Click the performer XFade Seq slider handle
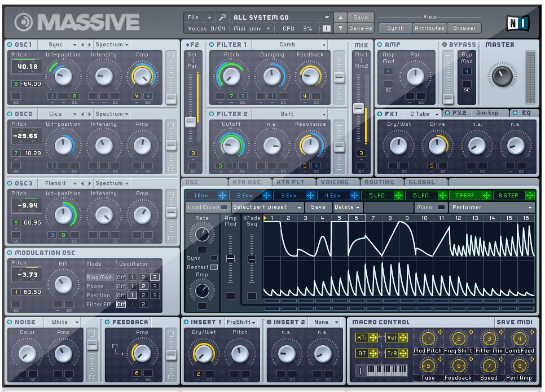Image resolution: width=545 pixels, height=392 pixels. [252, 259]
